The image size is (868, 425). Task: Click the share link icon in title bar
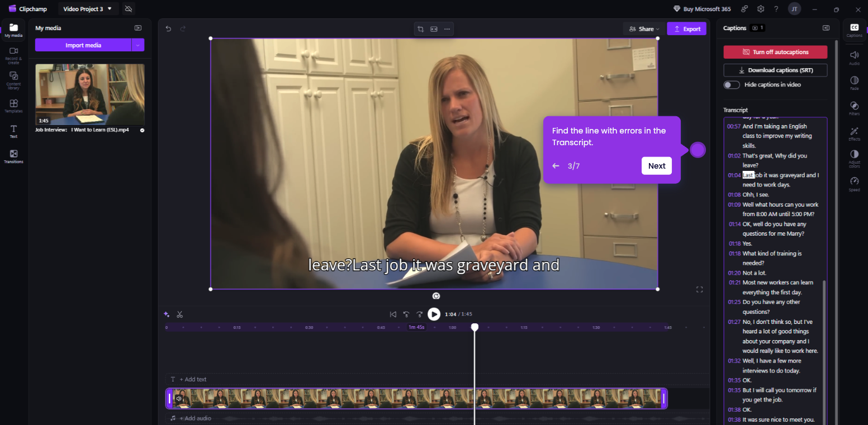pos(744,9)
